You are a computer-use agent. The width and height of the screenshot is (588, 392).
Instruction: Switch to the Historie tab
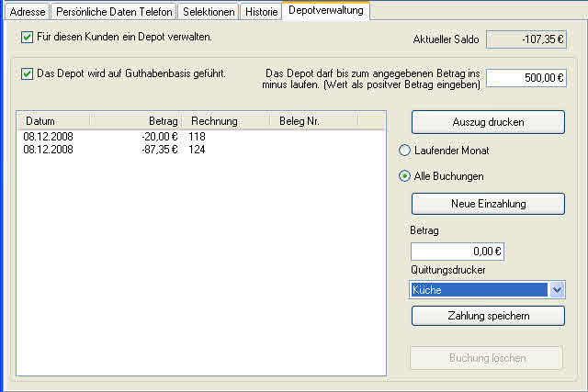coord(260,12)
